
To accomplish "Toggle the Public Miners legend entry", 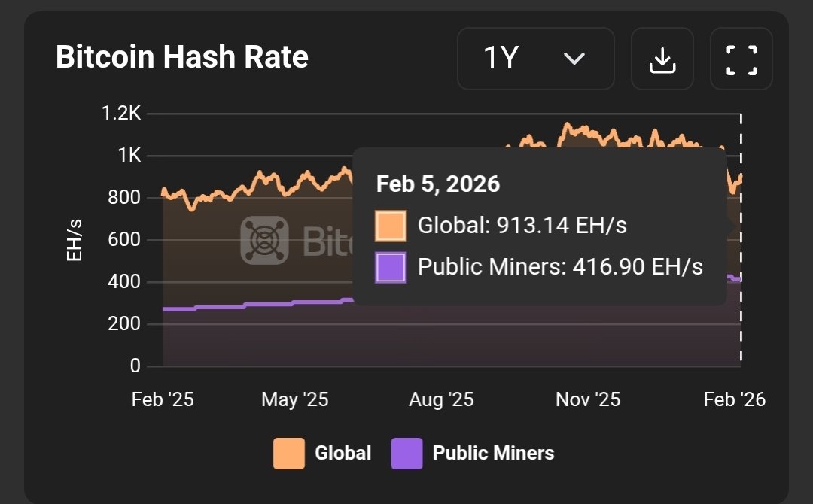I will [473, 454].
